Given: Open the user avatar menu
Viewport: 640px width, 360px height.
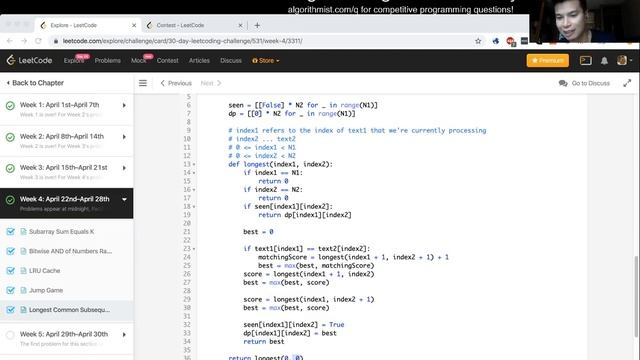Looking at the screenshot, I should pyautogui.click(x=624, y=60).
